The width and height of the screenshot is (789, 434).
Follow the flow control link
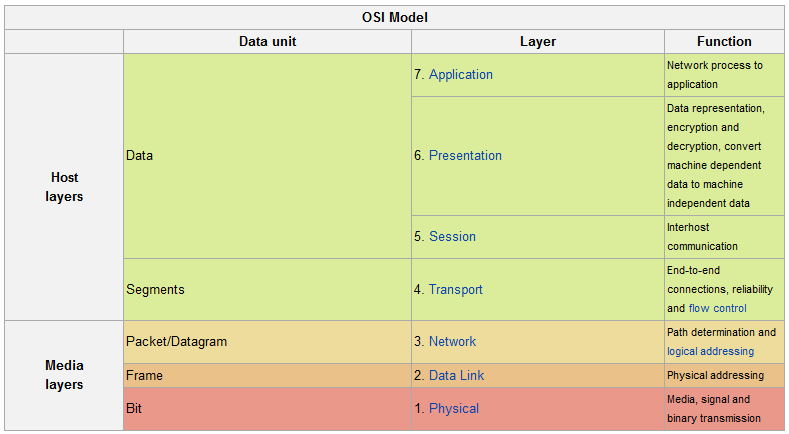(717, 308)
